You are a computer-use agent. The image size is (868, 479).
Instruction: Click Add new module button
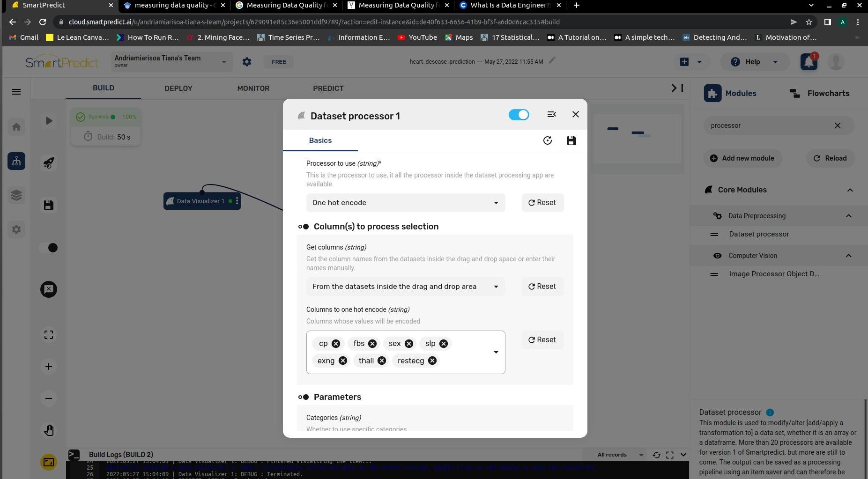pos(742,158)
